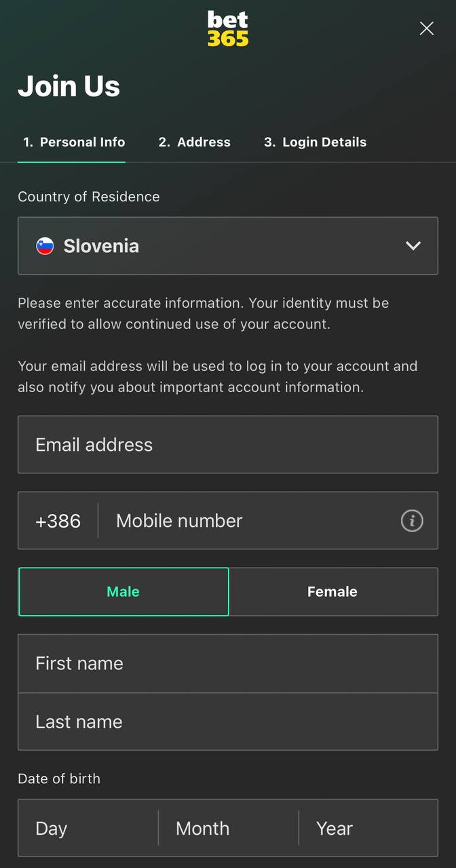Expand the country list chevron arrow
Image resolution: width=456 pixels, height=868 pixels.
point(413,246)
